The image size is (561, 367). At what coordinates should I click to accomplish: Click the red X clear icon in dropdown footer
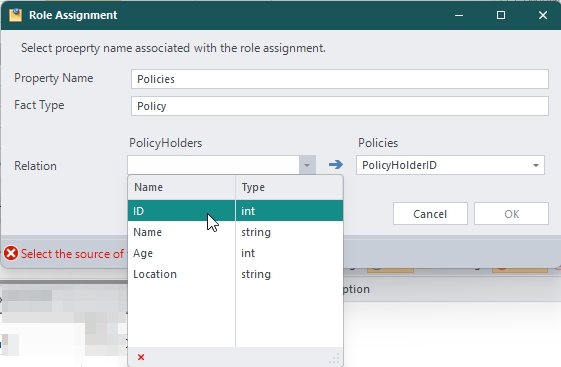tap(141, 357)
